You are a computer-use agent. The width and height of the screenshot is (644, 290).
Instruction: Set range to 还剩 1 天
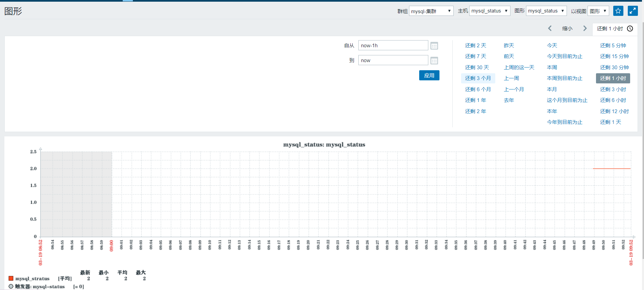611,122
